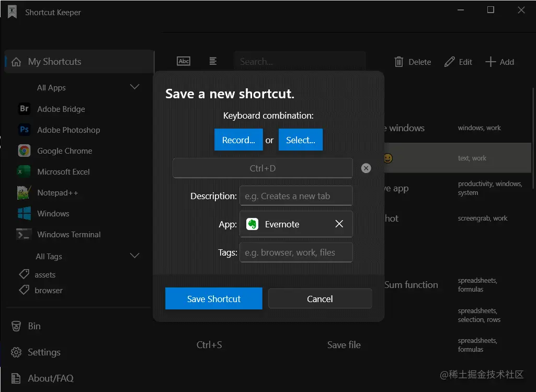Image resolution: width=536 pixels, height=392 pixels.
Task: Open the Settings gear icon
Action: click(16, 352)
